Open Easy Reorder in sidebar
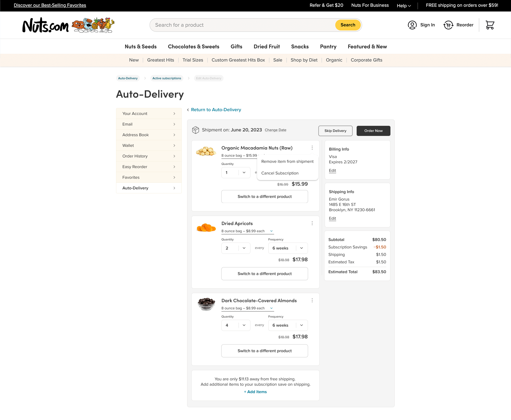The height and width of the screenshot is (420, 511). [x=149, y=167]
